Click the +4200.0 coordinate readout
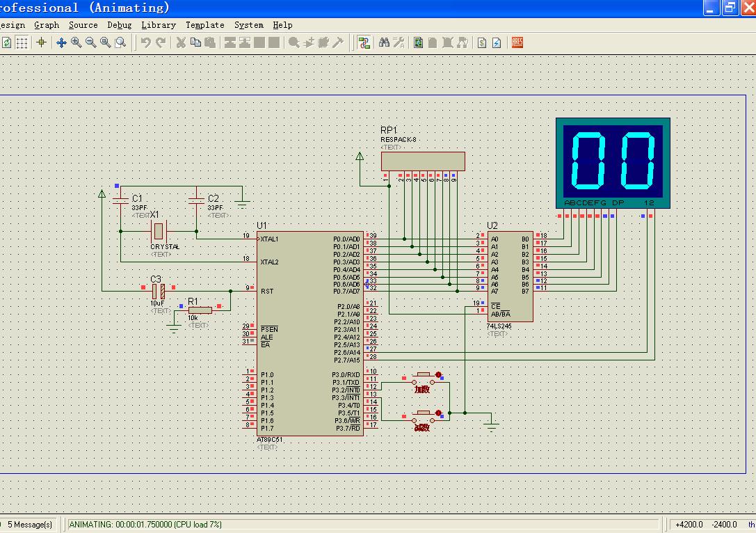Image resolution: width=756 pixels, height=533 pixels. tap(689, 525)
